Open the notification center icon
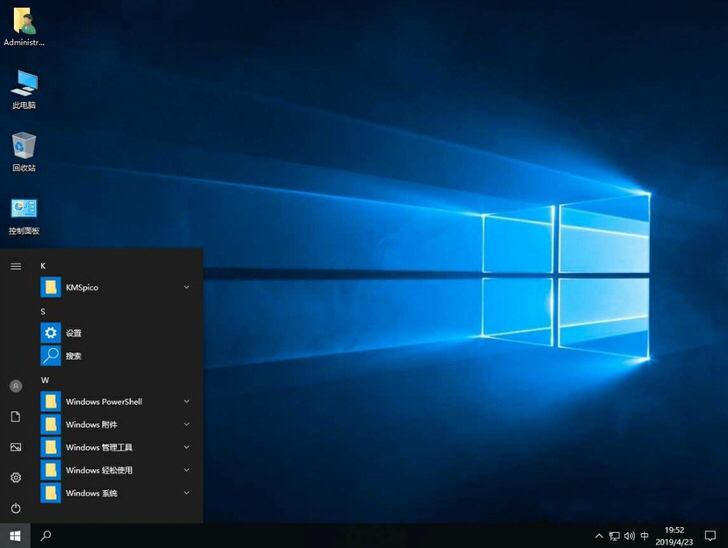Image resolution: width=728 pixels, height=548 pixels. pos(710,536)
